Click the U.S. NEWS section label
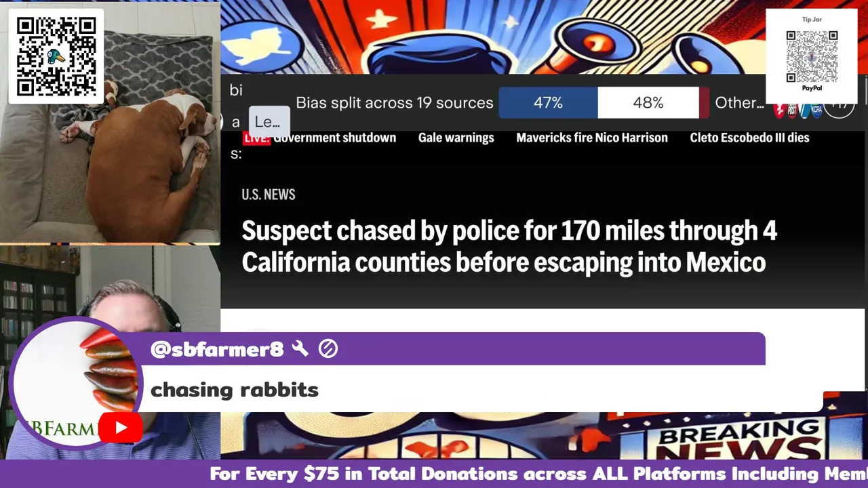 269,195
